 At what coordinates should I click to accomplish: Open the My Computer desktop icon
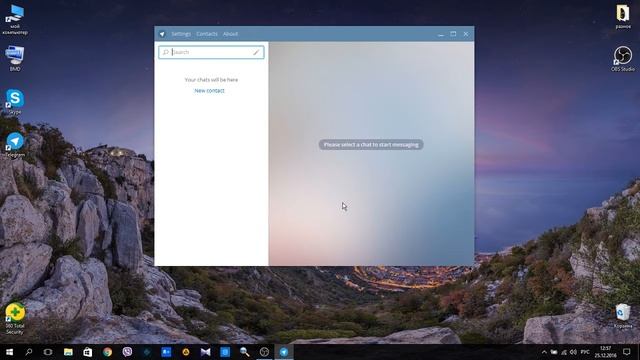click(15, 19)
